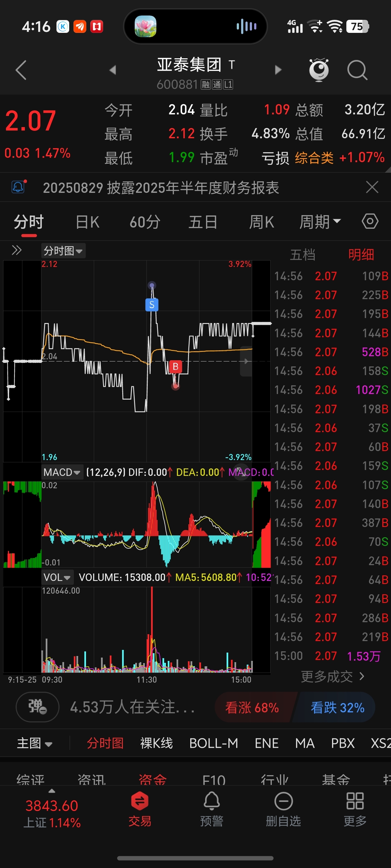This screenshot has width=391, height=868.
Task: Open 资金 capital flow tab
Action: click(x=152, y=779)
